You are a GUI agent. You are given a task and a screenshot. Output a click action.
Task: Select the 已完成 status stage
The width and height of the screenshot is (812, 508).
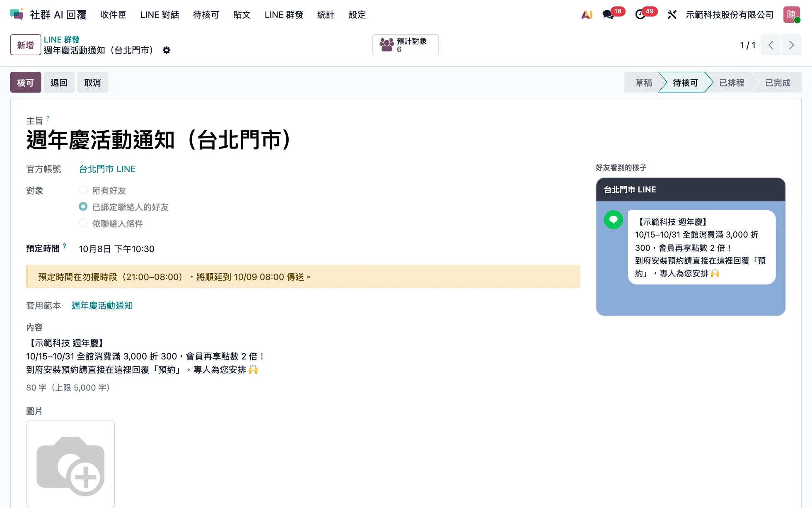(x=778, y=83)
